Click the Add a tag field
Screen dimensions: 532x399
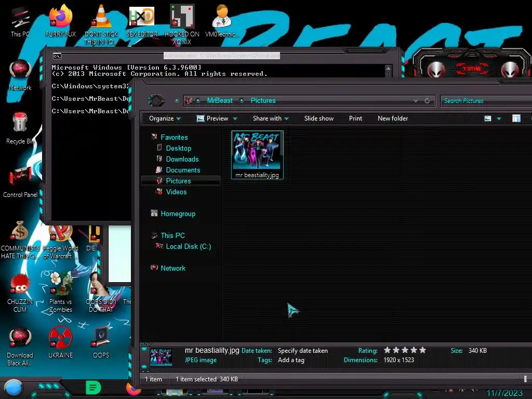click(x=291, y=360)
